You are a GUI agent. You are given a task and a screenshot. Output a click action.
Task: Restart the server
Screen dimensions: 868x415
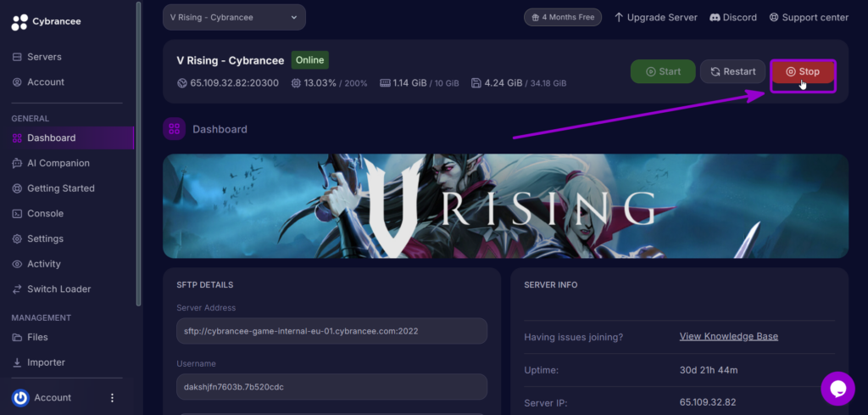click(x=732, y=71)
